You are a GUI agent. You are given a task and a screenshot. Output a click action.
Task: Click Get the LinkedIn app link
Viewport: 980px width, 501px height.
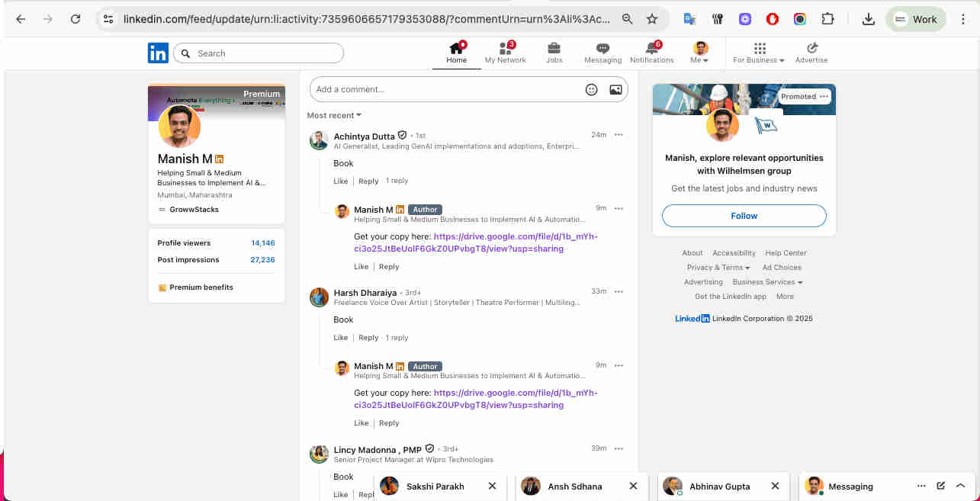[x=731, y=297]
